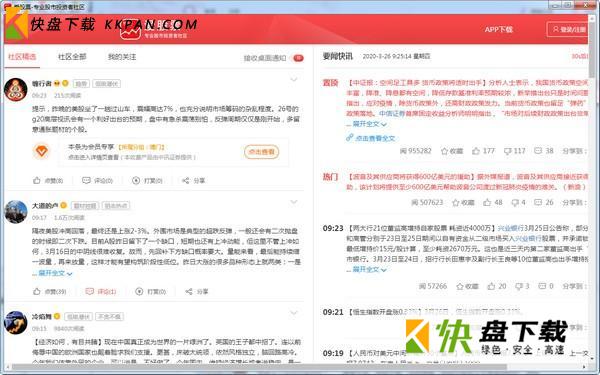Viewport: 600px width, 375px height.
Task: Click the gold verified badge next to 冷焰舞
Action: [x=57, y=316]
